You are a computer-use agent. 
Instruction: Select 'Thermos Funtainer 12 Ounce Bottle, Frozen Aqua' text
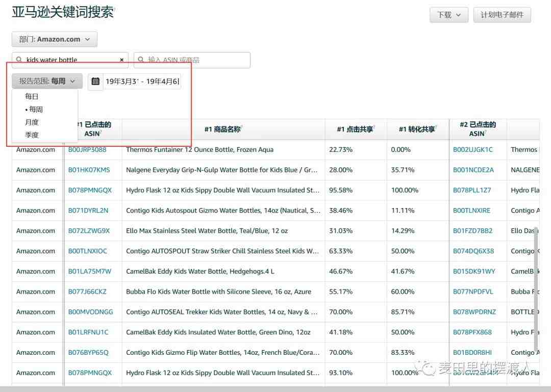(199, 150)
